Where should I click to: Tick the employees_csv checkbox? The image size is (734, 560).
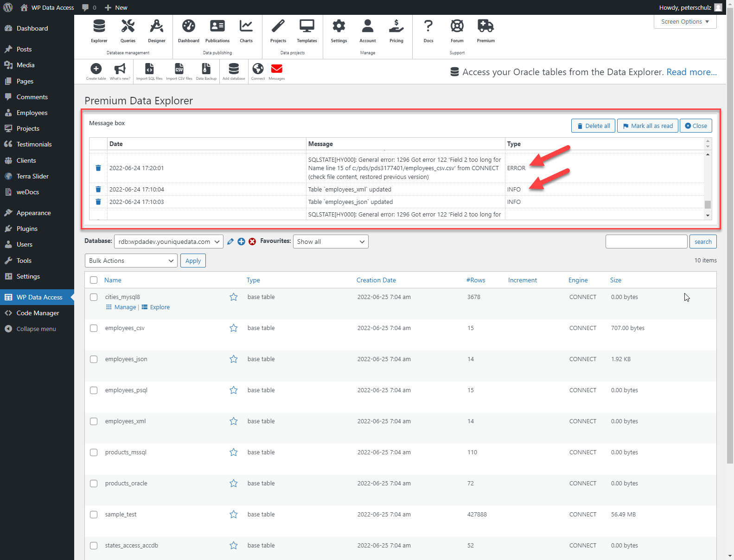[94, 328]
